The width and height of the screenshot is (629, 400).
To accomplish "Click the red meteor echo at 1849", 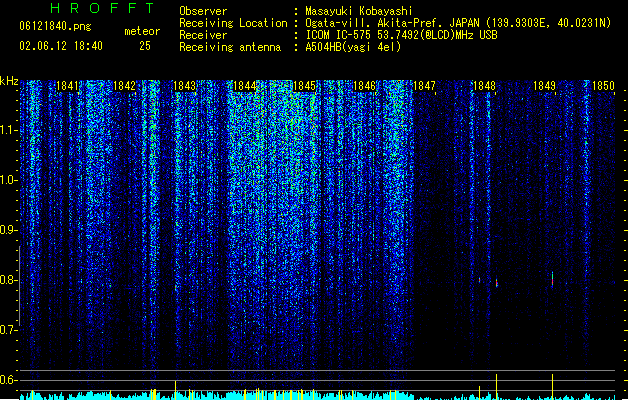I will point(552,279).
